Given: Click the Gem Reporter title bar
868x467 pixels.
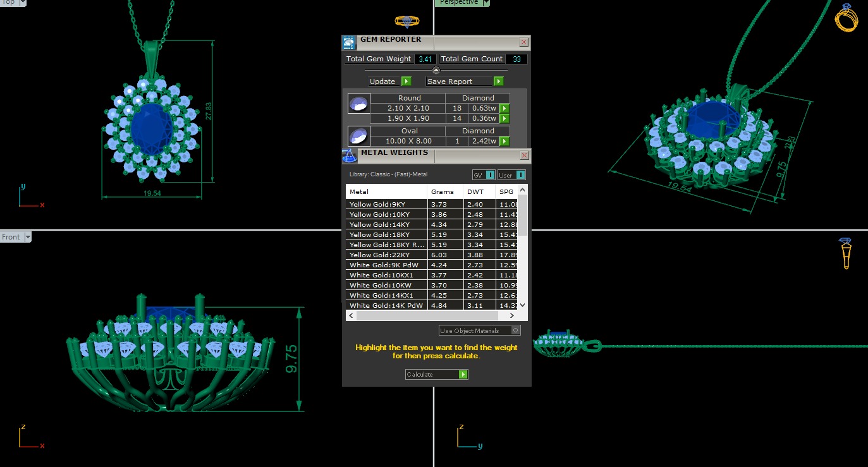Looking at the screenshot, I should (436, 42).
